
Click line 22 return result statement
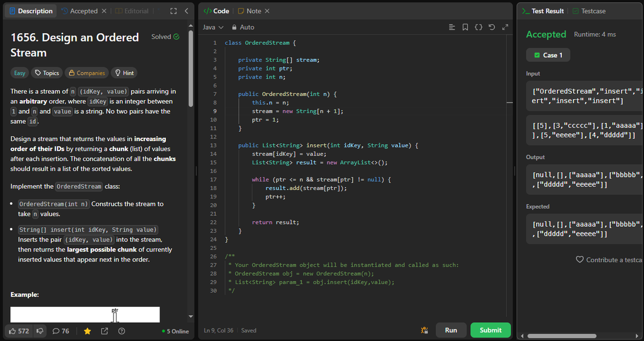point(275,222)
